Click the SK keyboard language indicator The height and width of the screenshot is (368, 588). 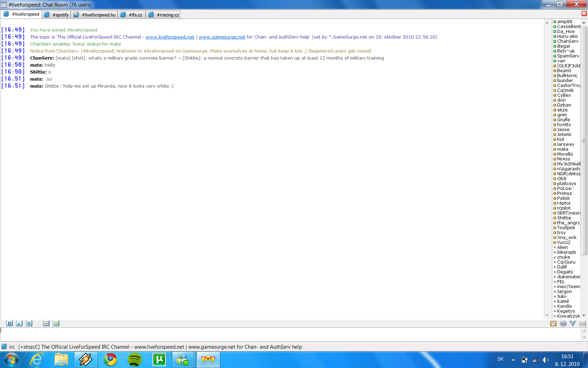(x=500, y=359)
